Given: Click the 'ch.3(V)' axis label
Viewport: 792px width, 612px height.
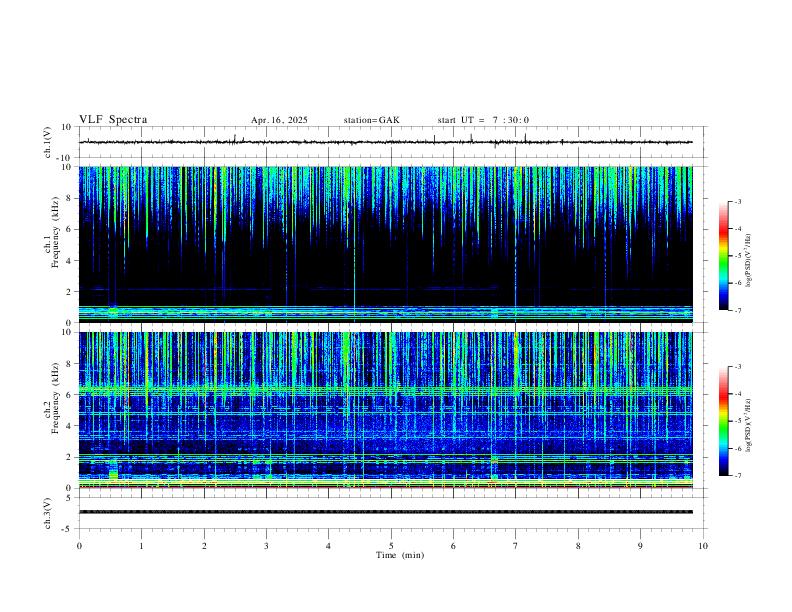Looking at the screenshot, I should (48, 514).
